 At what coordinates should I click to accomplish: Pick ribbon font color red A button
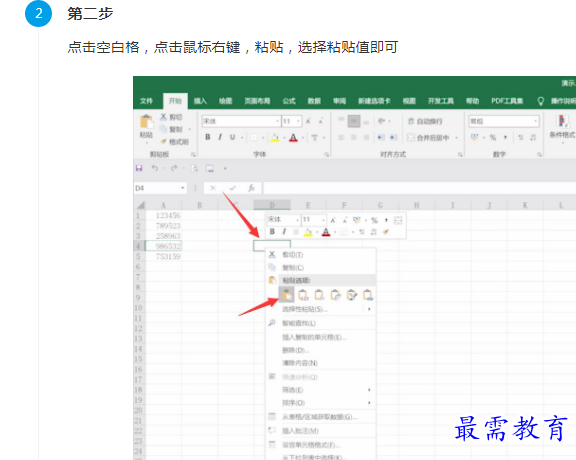click(293, 137)
